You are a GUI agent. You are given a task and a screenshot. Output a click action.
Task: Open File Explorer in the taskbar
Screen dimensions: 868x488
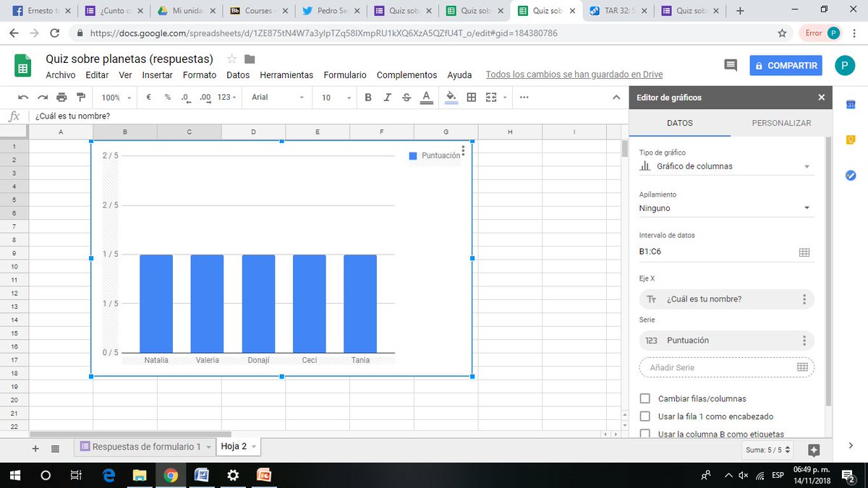140,475
